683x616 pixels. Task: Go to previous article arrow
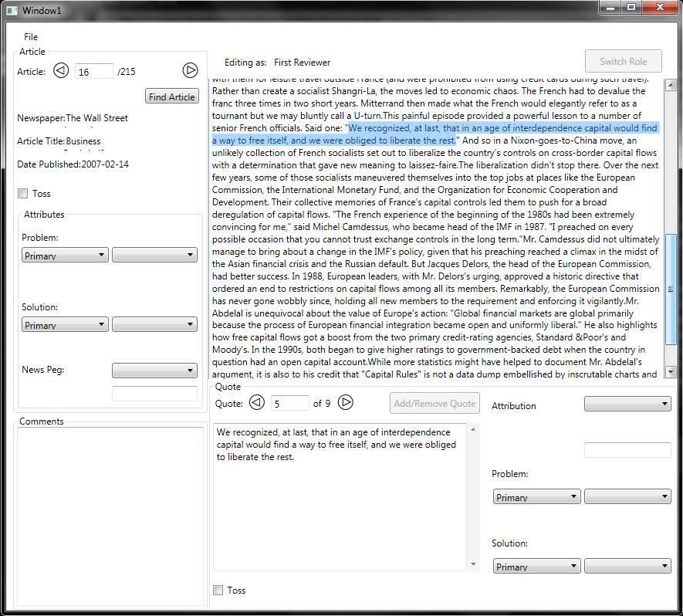[x=61, y=71]
